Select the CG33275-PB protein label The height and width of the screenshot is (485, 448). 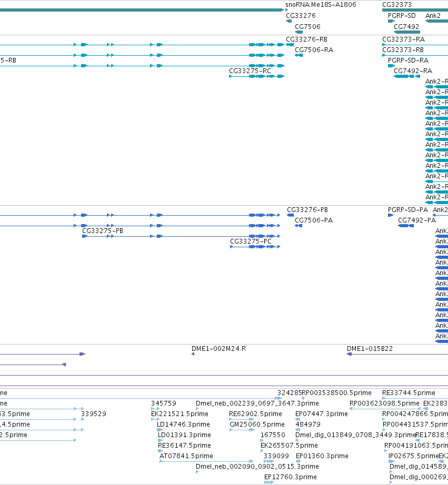pos(103,231)
